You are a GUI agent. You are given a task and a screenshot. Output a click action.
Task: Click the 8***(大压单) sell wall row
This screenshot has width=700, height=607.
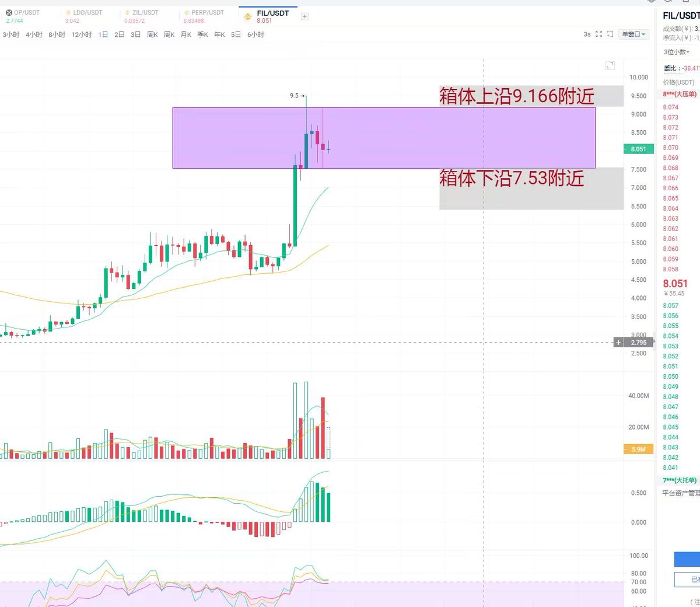pos(680,94)
